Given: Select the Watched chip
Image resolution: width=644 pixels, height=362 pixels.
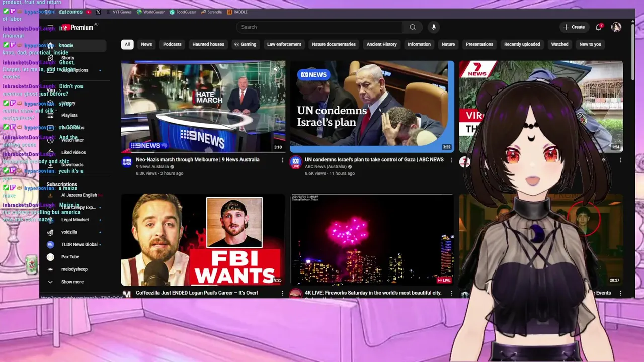Looking at the screenshot, I should [559, 44].
